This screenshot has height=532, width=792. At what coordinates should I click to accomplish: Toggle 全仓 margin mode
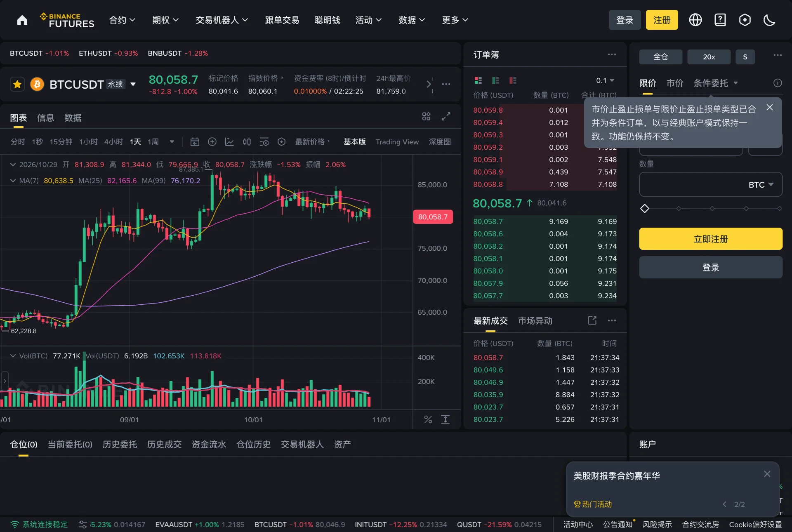[660, 57]
